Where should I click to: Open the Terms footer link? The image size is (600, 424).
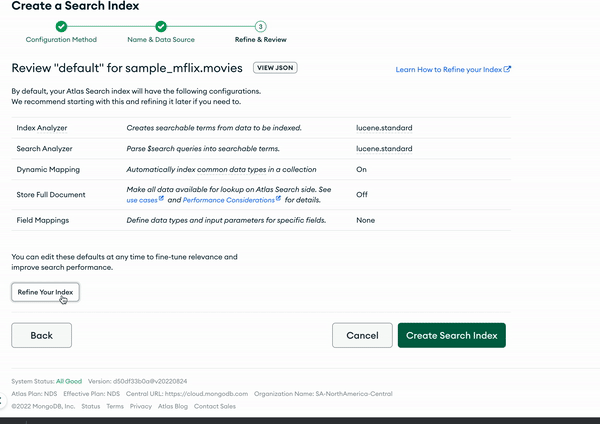coord(115,407)
